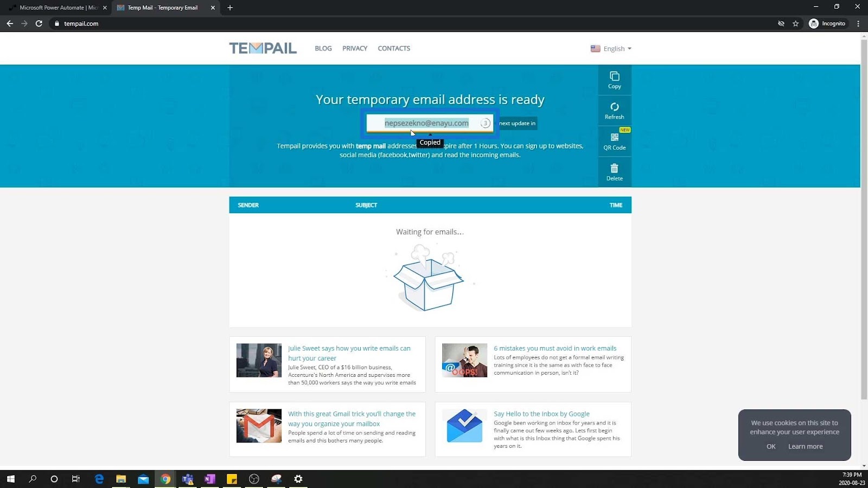Click the Inbox by Google thumbnail
Screen dimensions: 868x488
click(x=464, y=426)
